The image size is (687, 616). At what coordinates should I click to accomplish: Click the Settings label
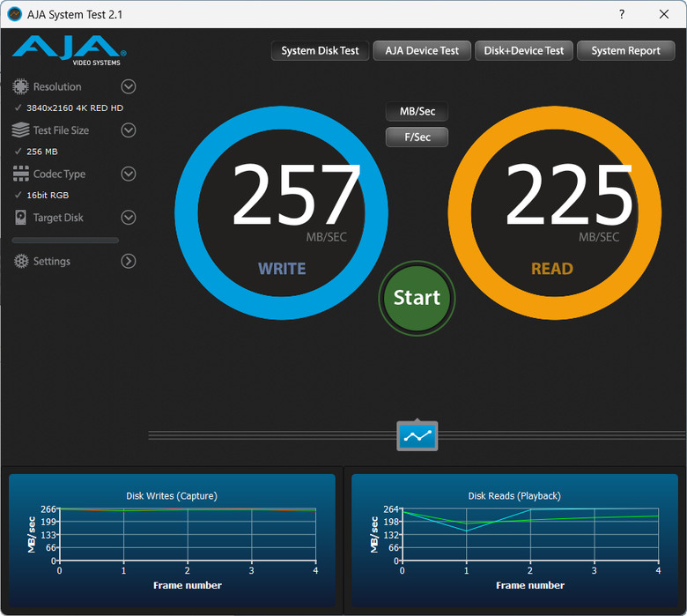click(x=52, y=262)
